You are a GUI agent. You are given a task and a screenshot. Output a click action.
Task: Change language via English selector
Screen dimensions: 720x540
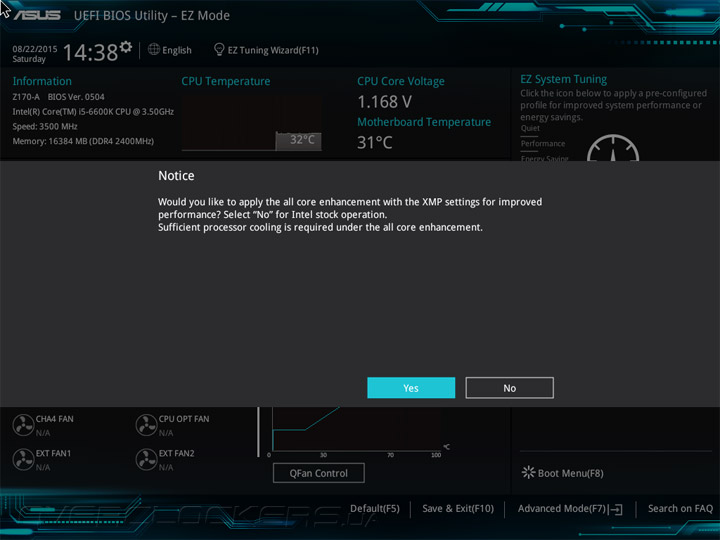177,50
